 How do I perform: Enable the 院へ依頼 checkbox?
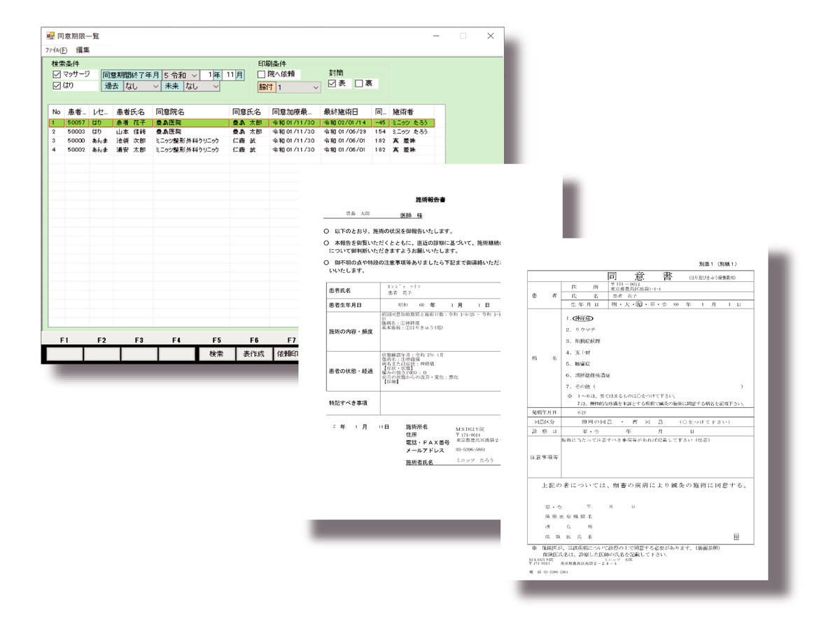(x=262, y=74)
